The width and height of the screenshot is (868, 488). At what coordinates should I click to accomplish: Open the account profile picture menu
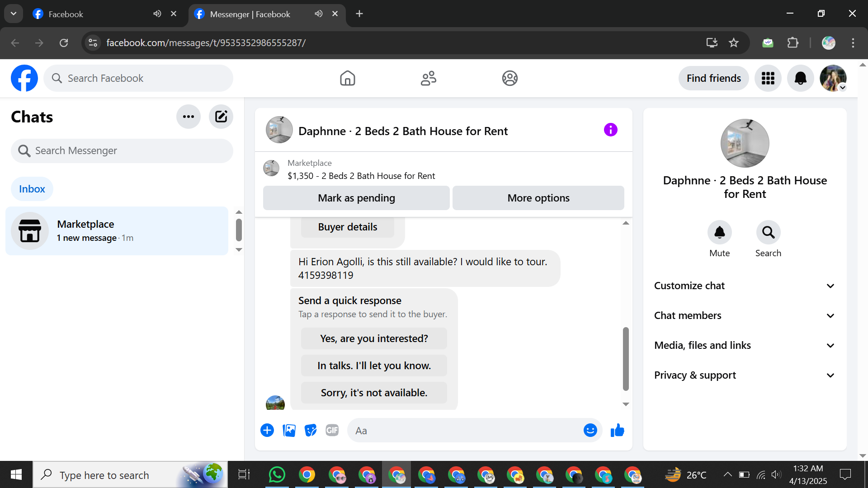[833, 78]
